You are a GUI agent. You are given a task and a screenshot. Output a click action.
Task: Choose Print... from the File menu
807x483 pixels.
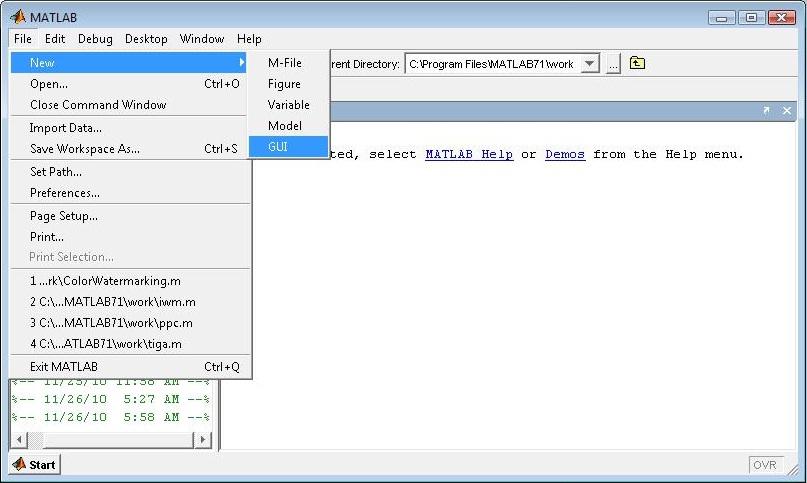click(x=129, y=237)
